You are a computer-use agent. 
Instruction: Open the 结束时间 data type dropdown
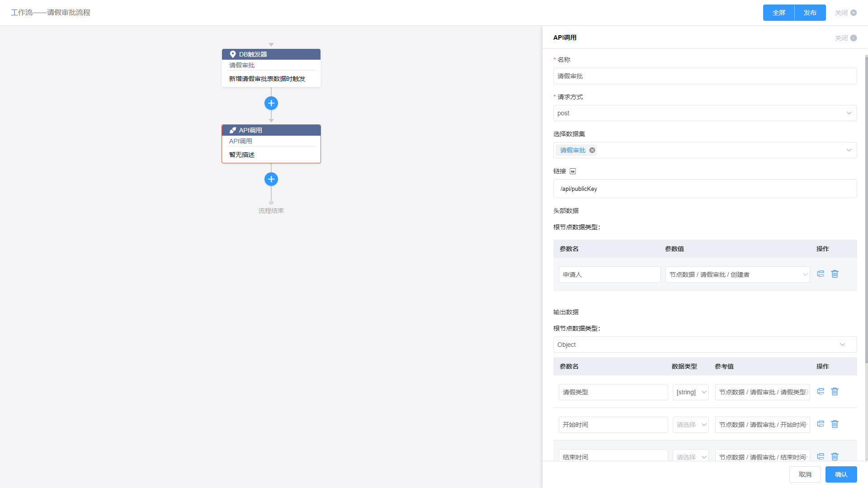pos(691,456)
